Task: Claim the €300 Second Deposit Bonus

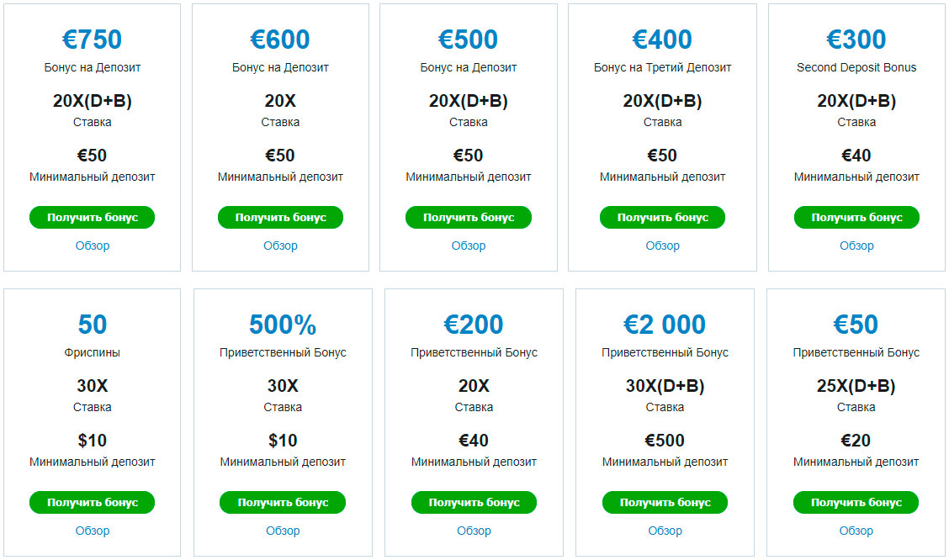Action: click(856, 218)
